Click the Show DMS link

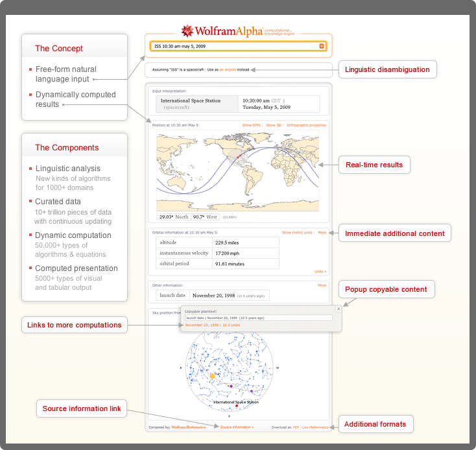coord(252,124)
